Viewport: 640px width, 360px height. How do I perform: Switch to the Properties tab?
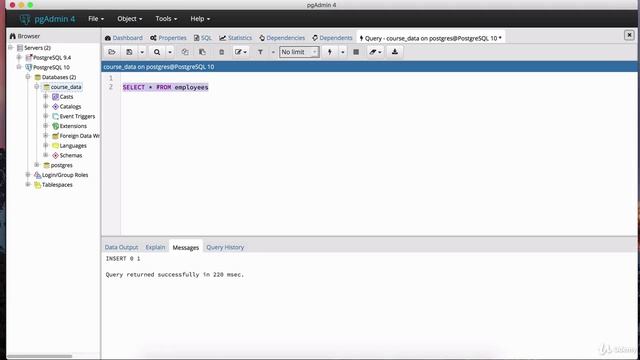(x=168, y=38)
